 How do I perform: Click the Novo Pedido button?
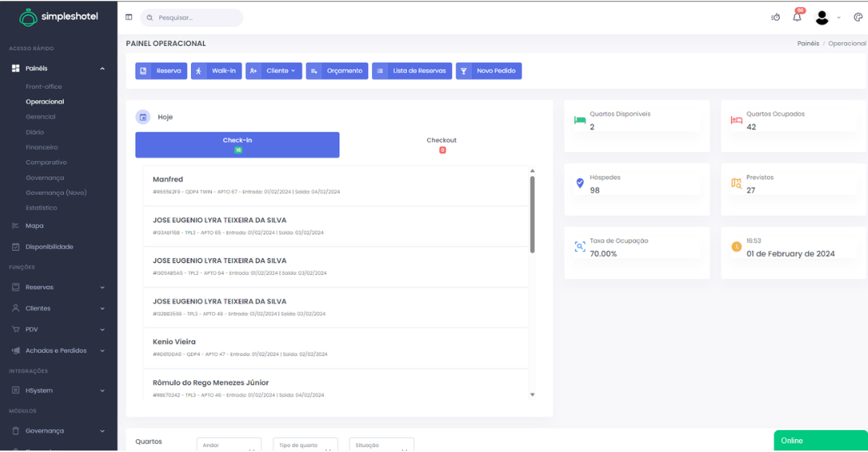489,71
